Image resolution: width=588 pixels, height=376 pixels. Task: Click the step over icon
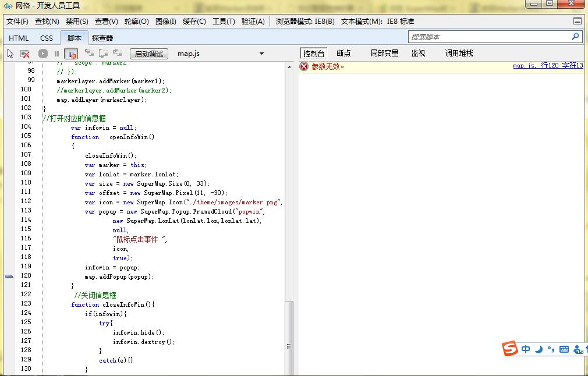[103, 53]
